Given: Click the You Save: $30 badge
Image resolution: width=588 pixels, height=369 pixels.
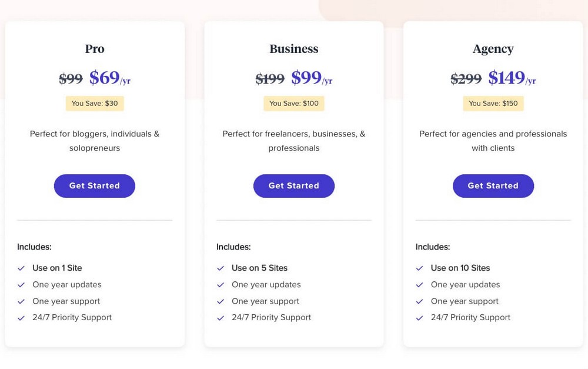Looking at the screenshot, I should [95, 104].
